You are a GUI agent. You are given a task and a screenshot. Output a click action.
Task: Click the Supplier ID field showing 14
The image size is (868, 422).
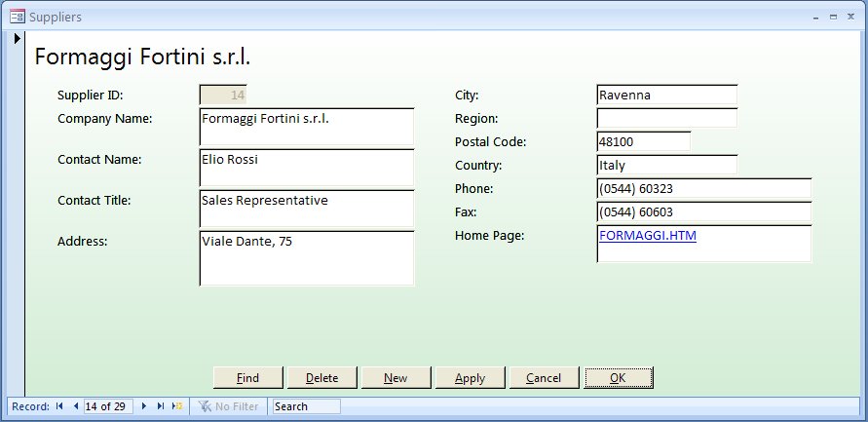tap(223, 95)
